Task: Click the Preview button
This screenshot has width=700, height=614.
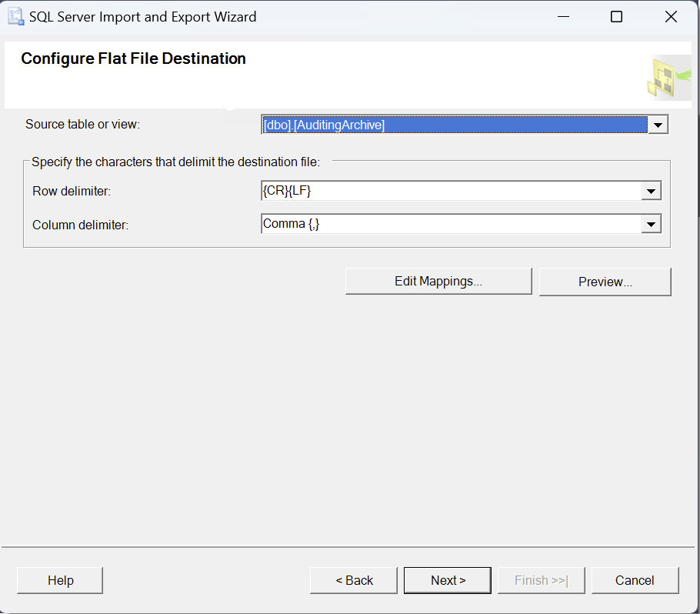Action: coord(605,282)
